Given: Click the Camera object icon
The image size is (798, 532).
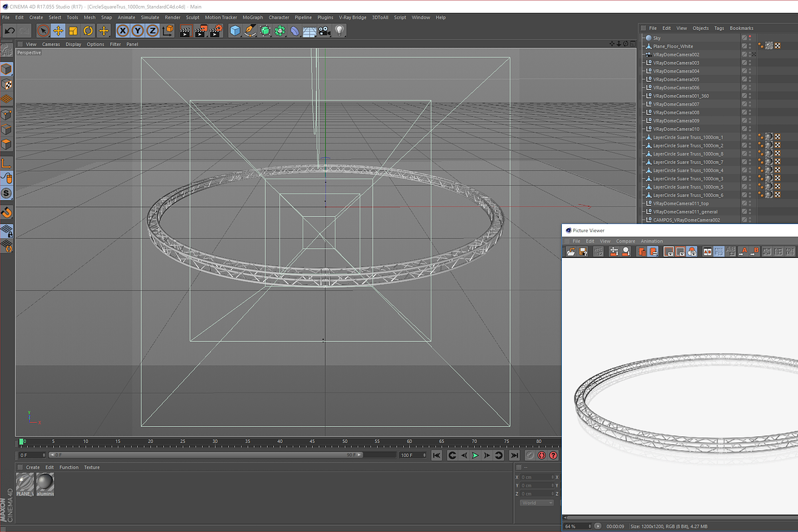Looking at the screenshot, I should tap(325, 31).
